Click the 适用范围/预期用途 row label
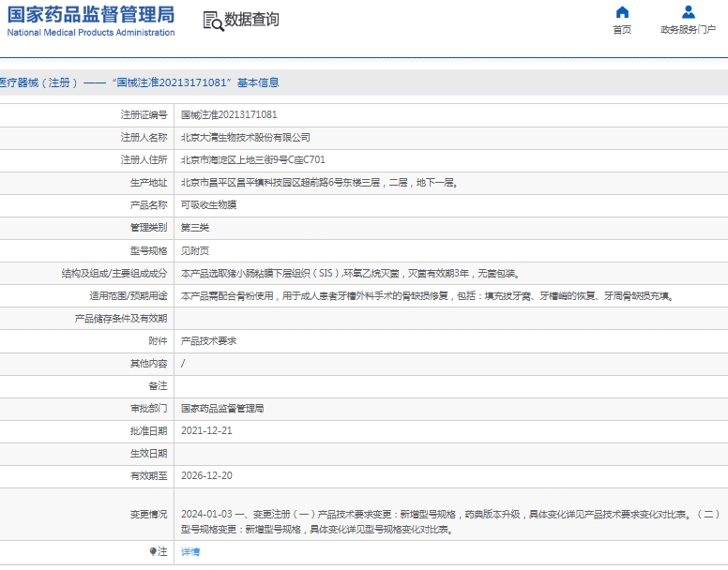The width and height of the screenshot is (728, 570). pyautogui.click(x=129, y=296)
